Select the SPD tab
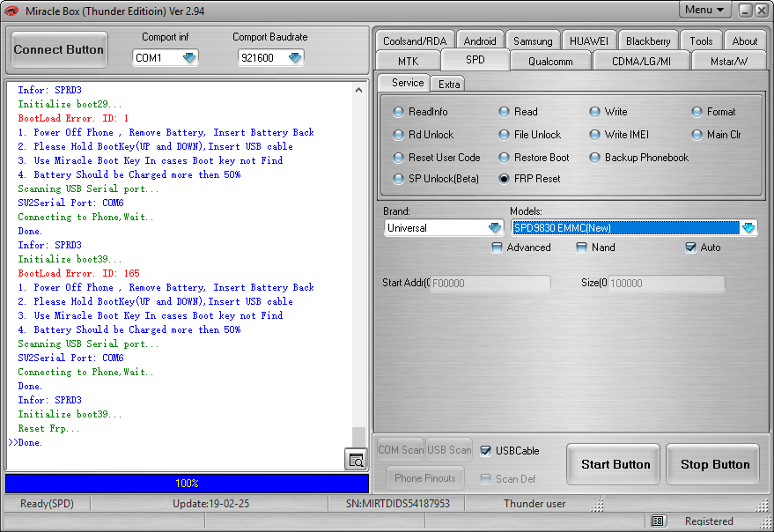The width and height of the screenshot is (774, 532). click(x=475, y=60)
